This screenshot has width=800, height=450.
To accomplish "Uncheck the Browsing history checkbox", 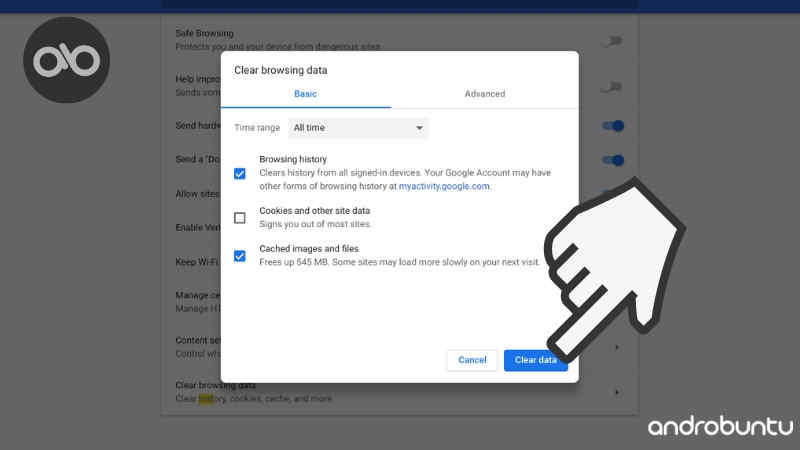I will 240,173.
